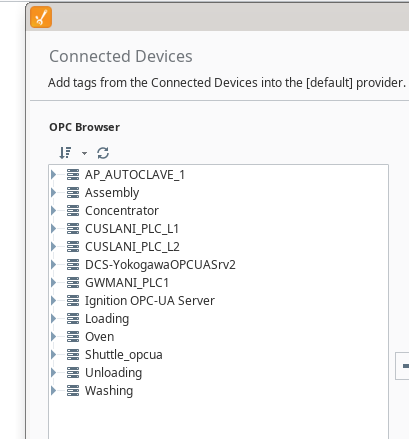Click the orange Ignition Designer app icon

[41, 17]
